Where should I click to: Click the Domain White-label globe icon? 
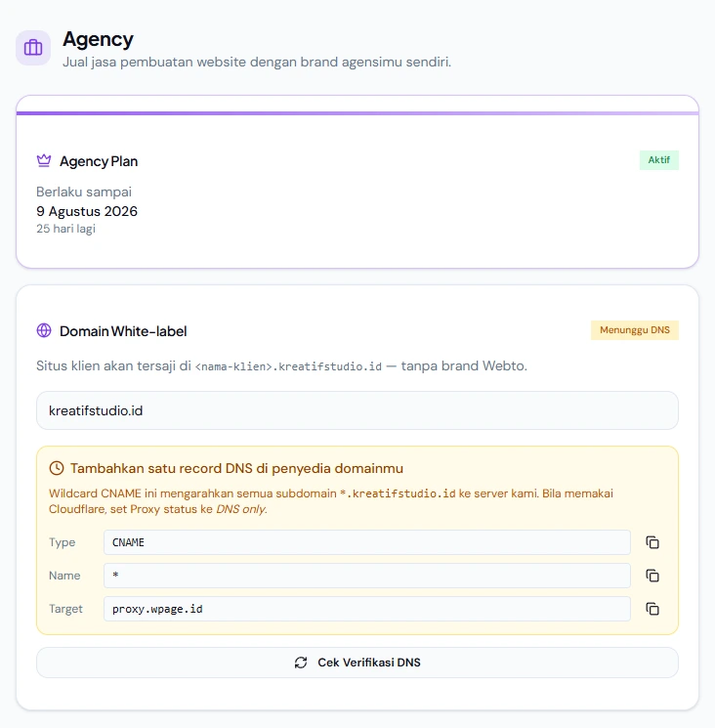(44, 330)
